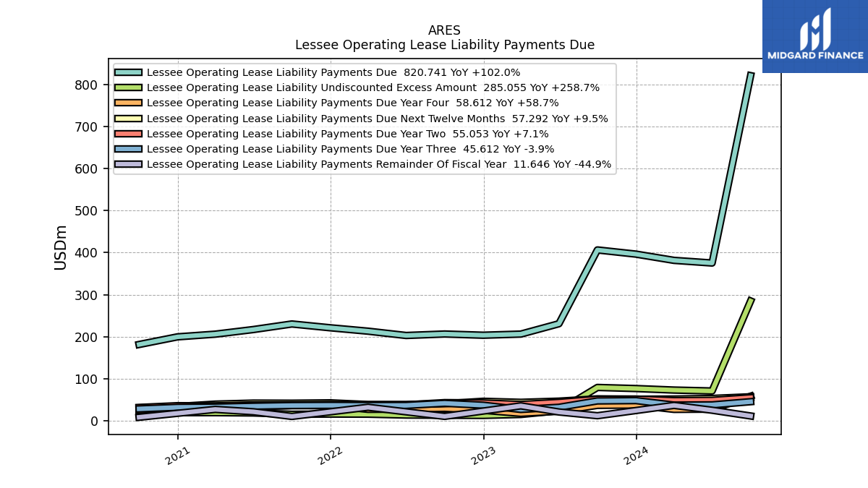Image resolution: width=868 pixels, height=488 pixels.
Task: Click the green line's endpoint near 285
Action: (x=751, y=299)
